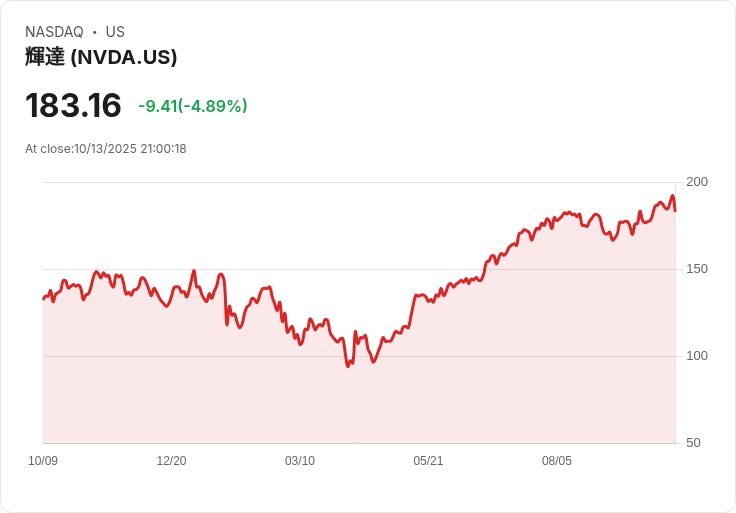The height and width of the screenshot is (513, 736).
Task: Click the highest peak of the price line
Action: [x=672, y=196]
